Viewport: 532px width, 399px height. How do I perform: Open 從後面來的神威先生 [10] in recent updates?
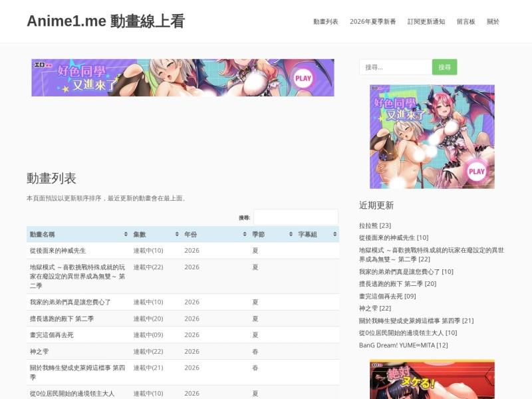(x=394, y=237)
